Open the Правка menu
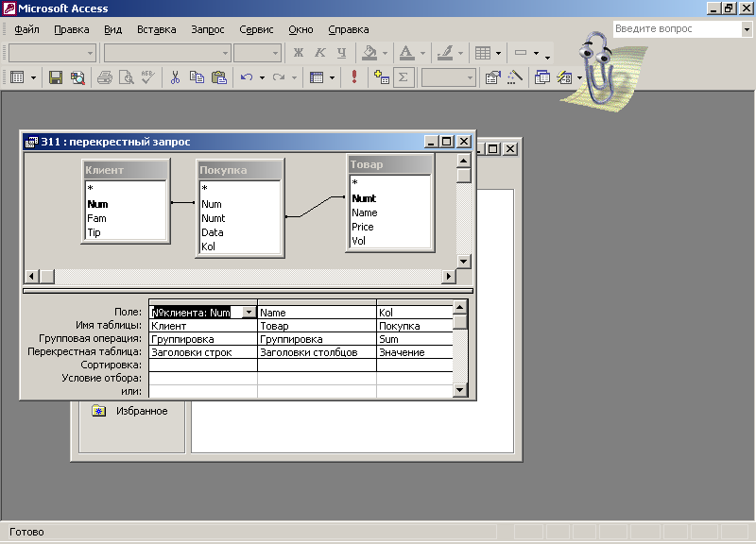756x544 pixels. pos(72,29)
